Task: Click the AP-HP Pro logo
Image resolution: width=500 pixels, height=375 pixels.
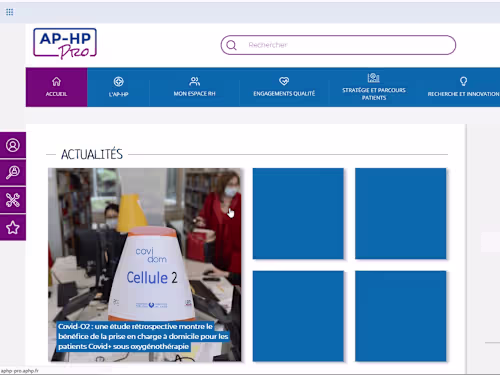Action: click(x=65, y=44)
